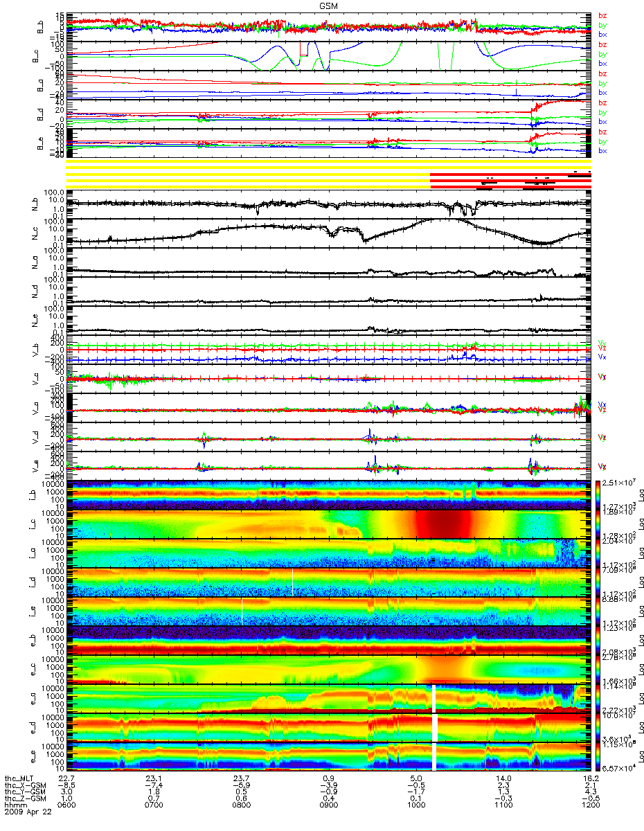Image resolution: width=644 pixels, height=831 pixels.
Task: Select the i_a ion spectrogram
Action: coord(329,553)
